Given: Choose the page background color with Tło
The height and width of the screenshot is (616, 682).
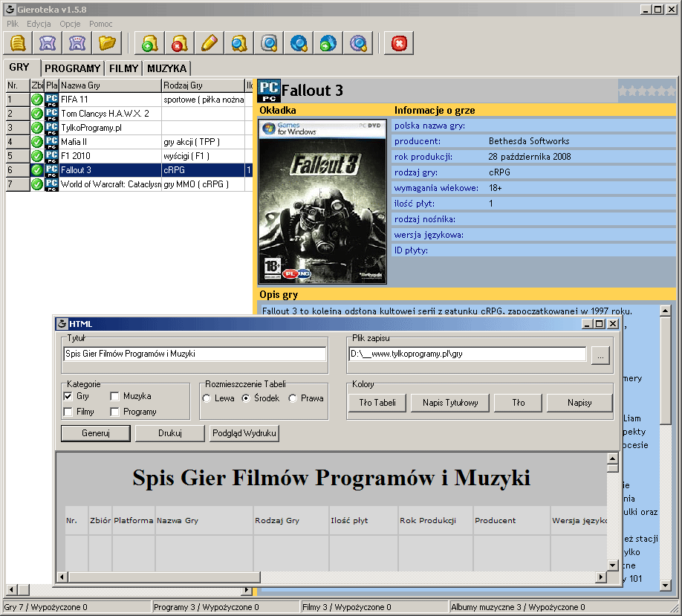Looking at the screenshot, I should 518,403.
